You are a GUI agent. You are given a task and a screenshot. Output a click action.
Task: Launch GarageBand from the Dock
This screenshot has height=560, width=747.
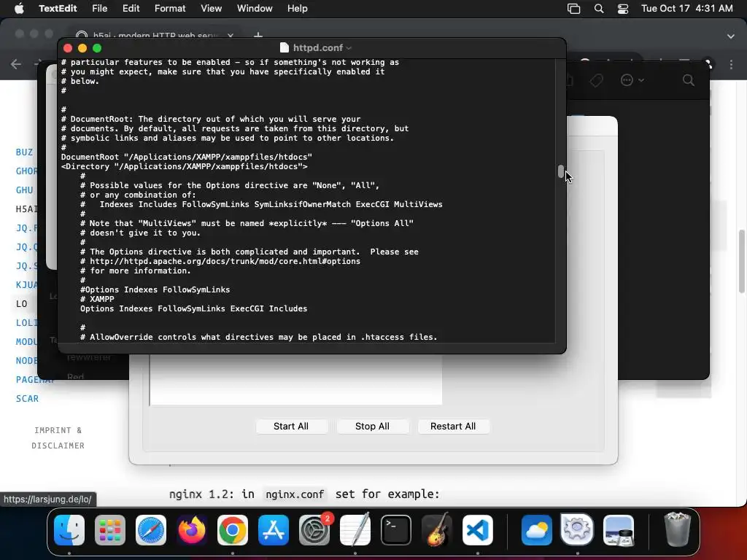437,530
